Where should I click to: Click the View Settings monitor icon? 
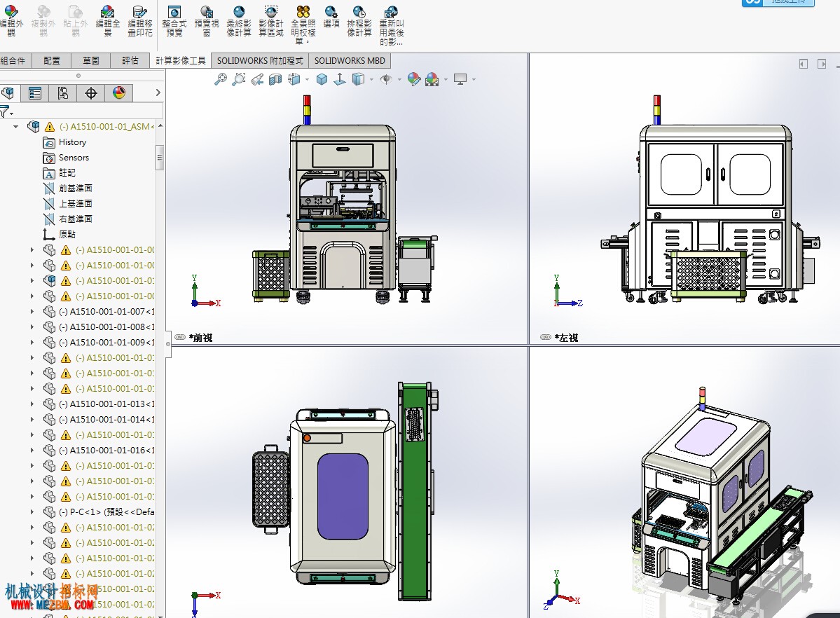click(460, 79)
